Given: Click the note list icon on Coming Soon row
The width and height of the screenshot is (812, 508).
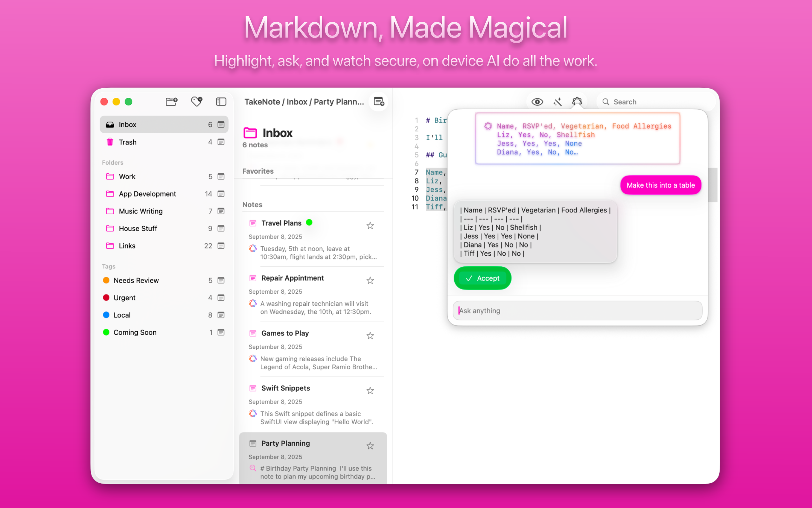Looking at the screenshot, I should 221,333.
